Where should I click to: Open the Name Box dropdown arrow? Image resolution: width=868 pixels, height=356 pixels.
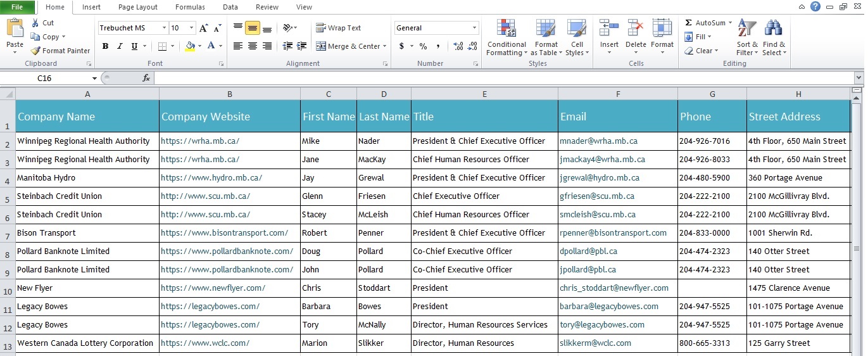coord(95,78)
